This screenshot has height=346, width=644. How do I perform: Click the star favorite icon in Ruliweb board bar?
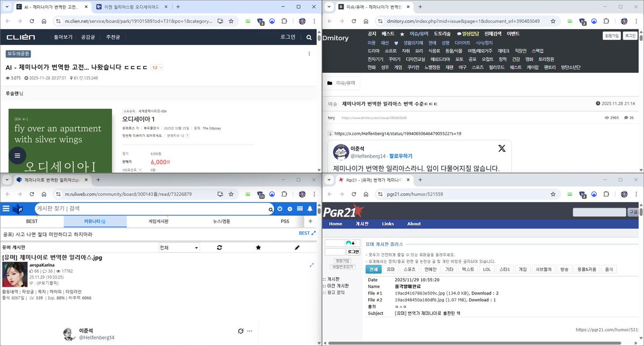click(258, 248)
